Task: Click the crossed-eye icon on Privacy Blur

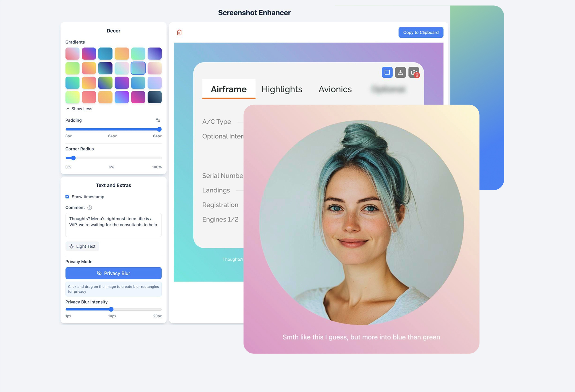Action: (x=99, y=273)
